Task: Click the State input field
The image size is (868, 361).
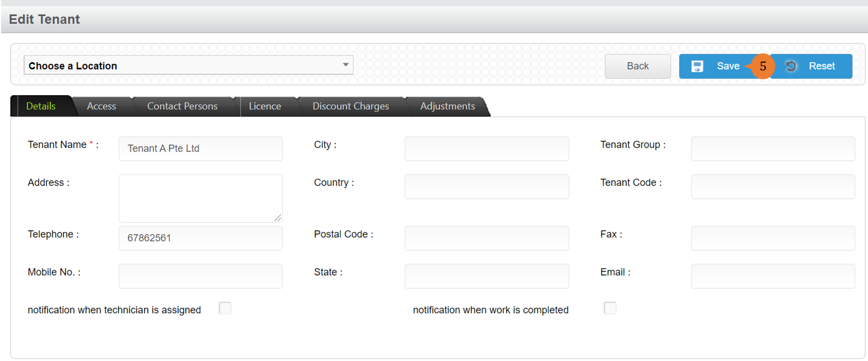Action: [x=487, y=276]
